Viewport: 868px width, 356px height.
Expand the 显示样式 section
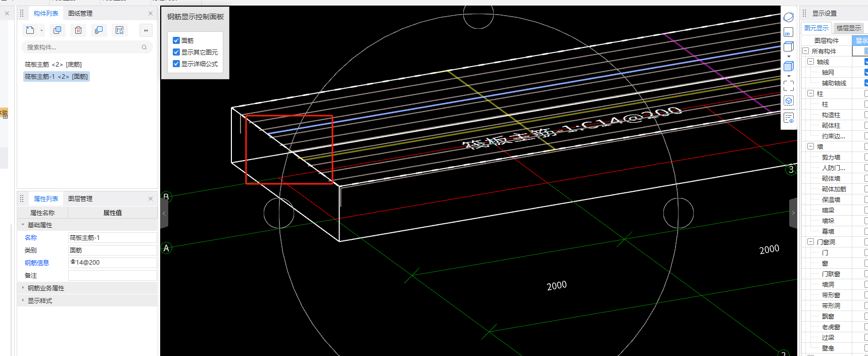[23, 300]
